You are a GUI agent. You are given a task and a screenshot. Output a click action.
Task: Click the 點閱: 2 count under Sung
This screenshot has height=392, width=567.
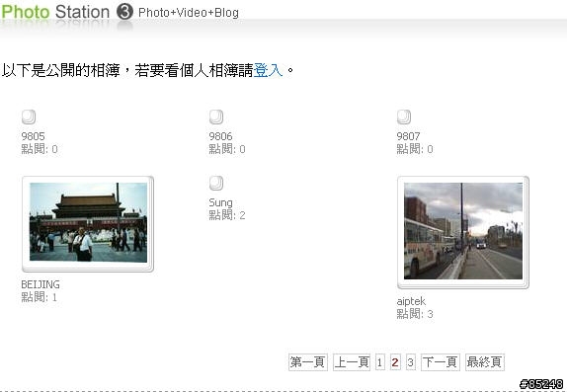coord(227,215)
